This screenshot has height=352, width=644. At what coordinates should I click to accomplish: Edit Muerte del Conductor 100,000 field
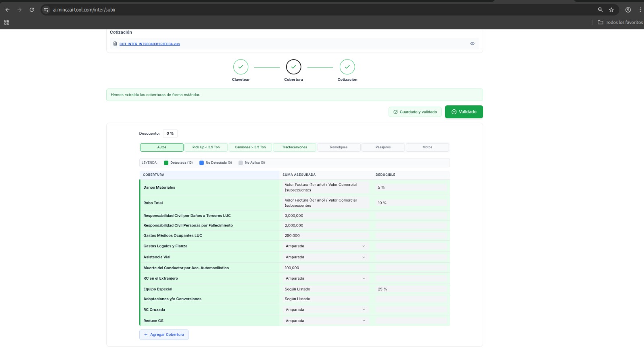pos(325,268)
